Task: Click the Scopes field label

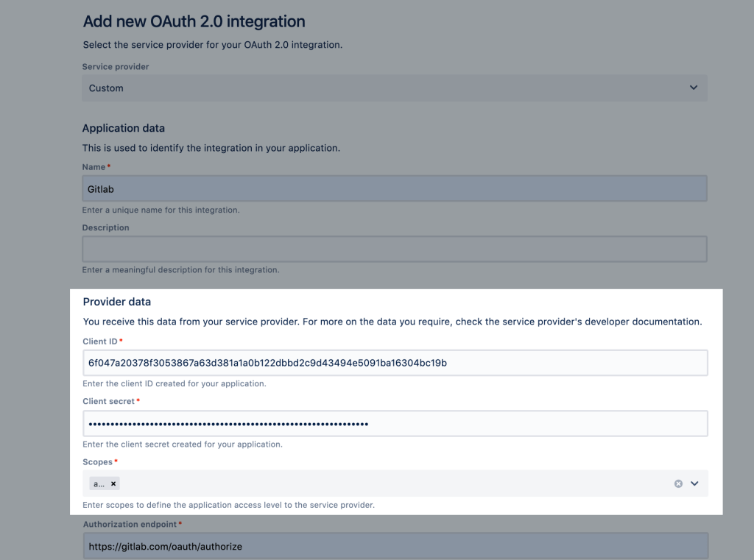Action: pos(97,462)
